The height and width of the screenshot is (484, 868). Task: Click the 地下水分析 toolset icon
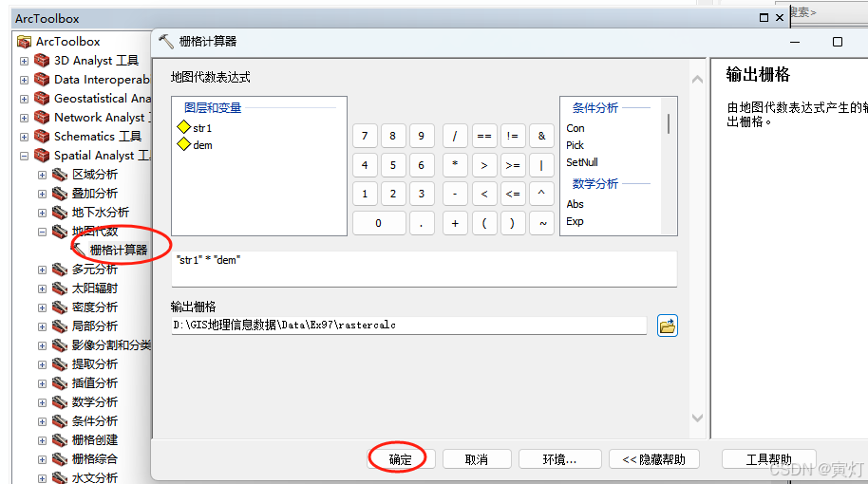pyautogui.click(x=60, y=213)
